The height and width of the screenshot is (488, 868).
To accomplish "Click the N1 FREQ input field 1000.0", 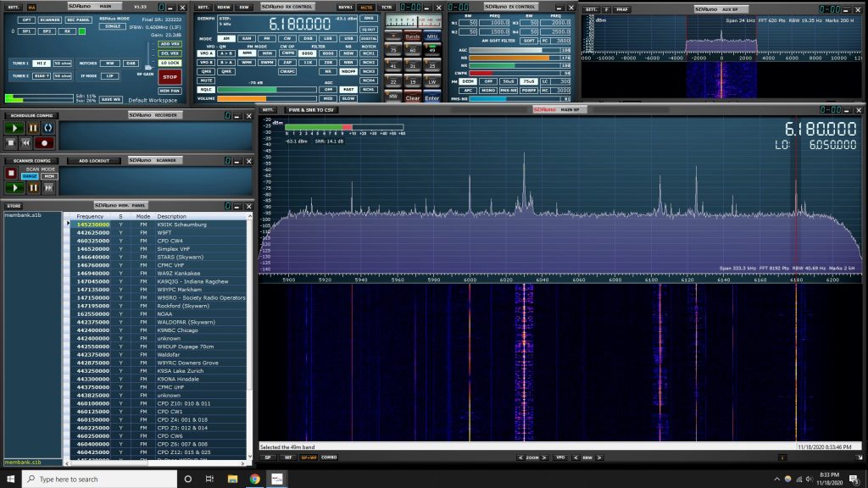I will (494, 23).
